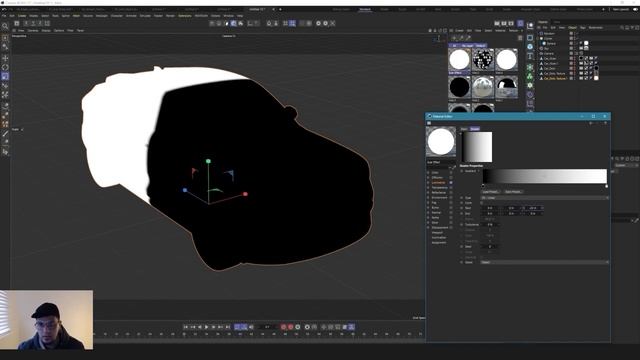Select the black-and-white noise material thumbnail
Image resolution: width=640 pixels, height=360 pixels.
pyautogui.click(x=483, y=60)
